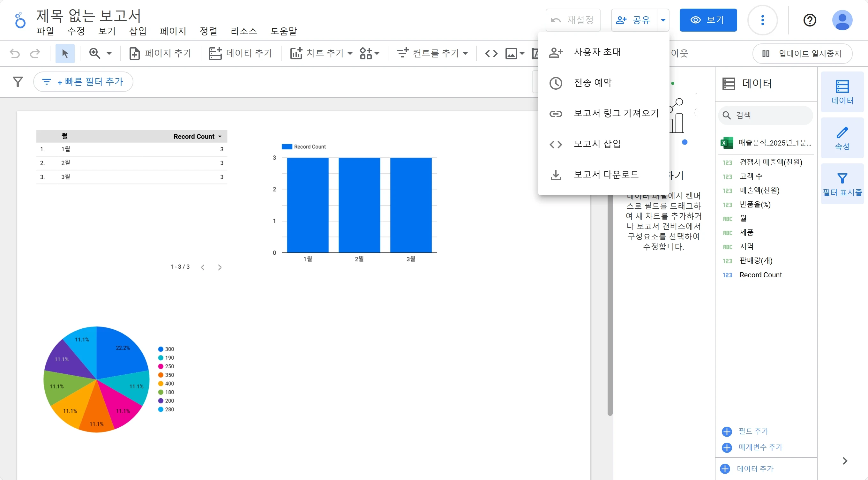This screenshot has width=868, height=480.
Task: Switch to the 데이터 side tab
Action: (x=842, y=92)
